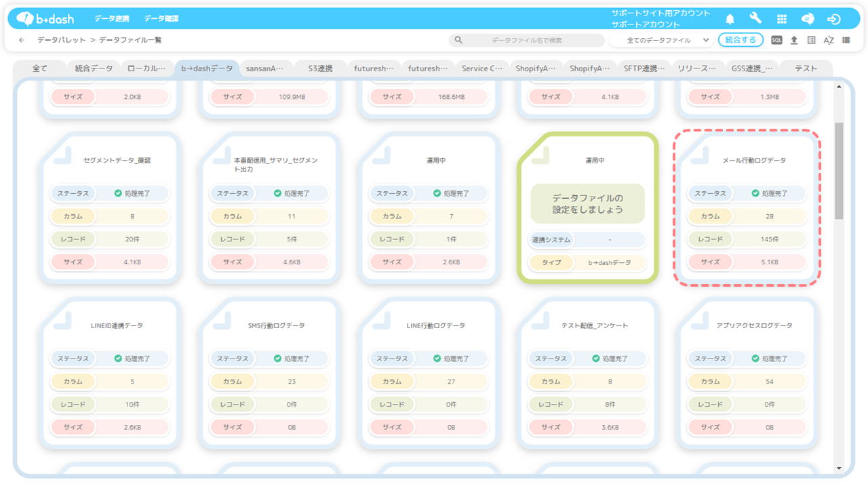
Task: Open the LINE行動ログデータ card title
Action: [435, 326]
